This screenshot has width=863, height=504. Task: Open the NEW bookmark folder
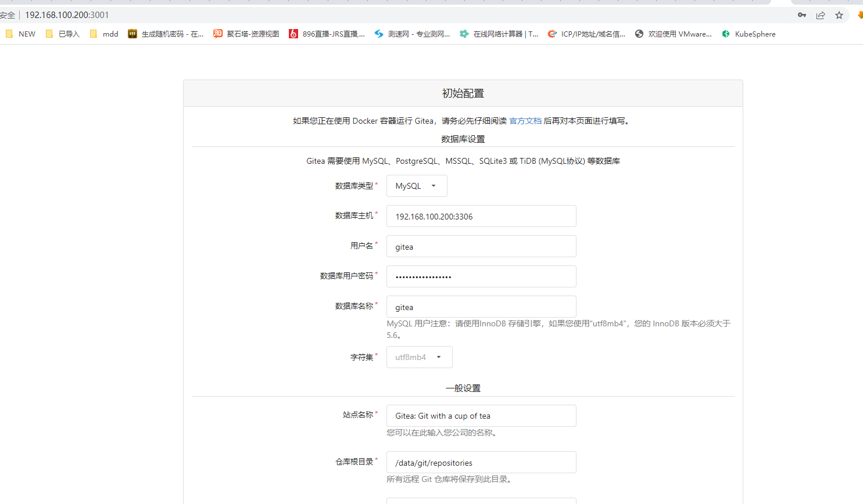(20, 34)
